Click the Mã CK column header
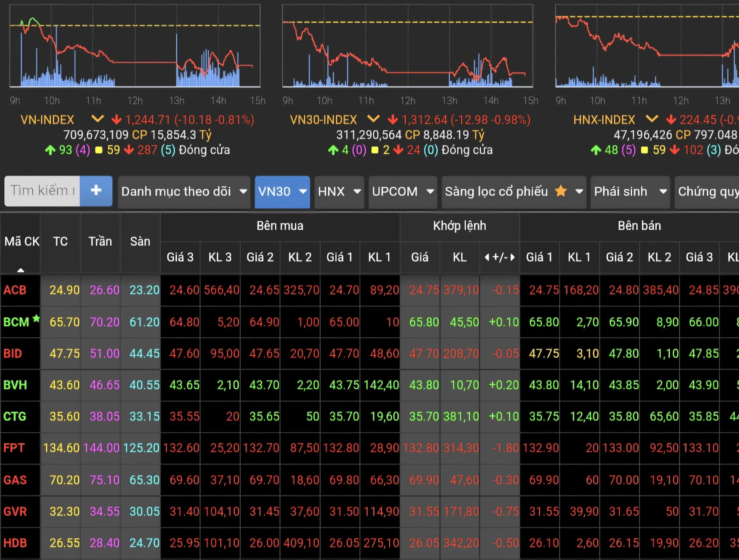The height and width of the screenshot is (560, 739). tap(20, 243)
